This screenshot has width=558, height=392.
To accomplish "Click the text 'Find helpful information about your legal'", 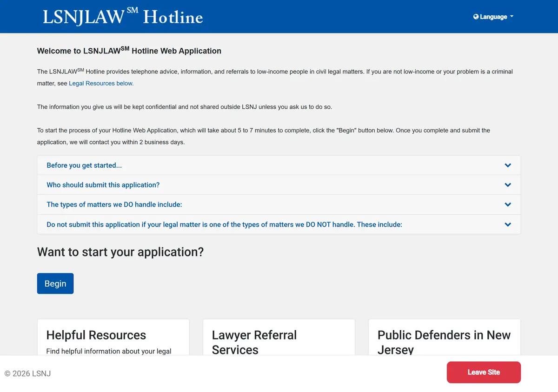I will 109,351.
